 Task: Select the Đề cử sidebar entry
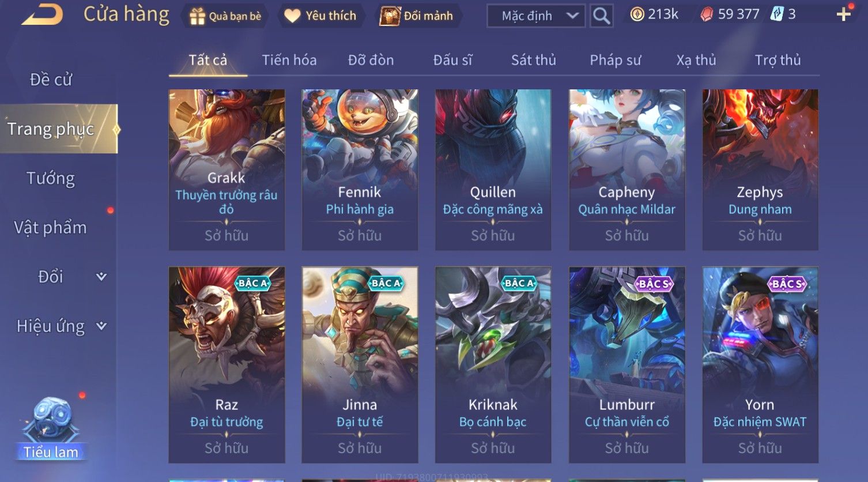[51, 80]
